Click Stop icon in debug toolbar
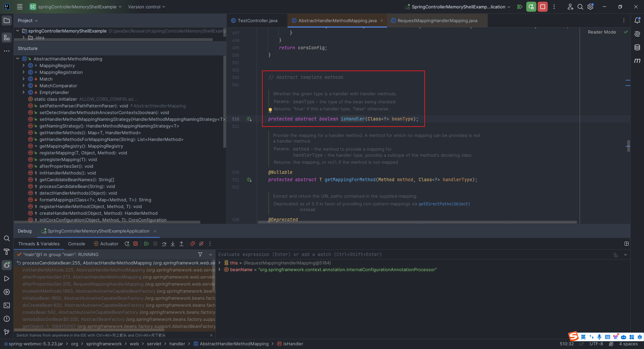The width and height of the screenshot is (644, 349). (136, 244)
